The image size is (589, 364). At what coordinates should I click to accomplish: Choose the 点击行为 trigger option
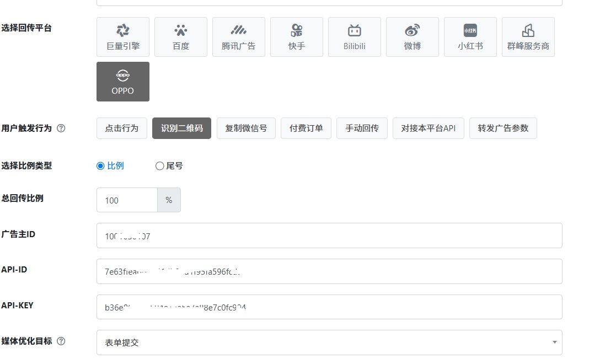coord(122,129)
